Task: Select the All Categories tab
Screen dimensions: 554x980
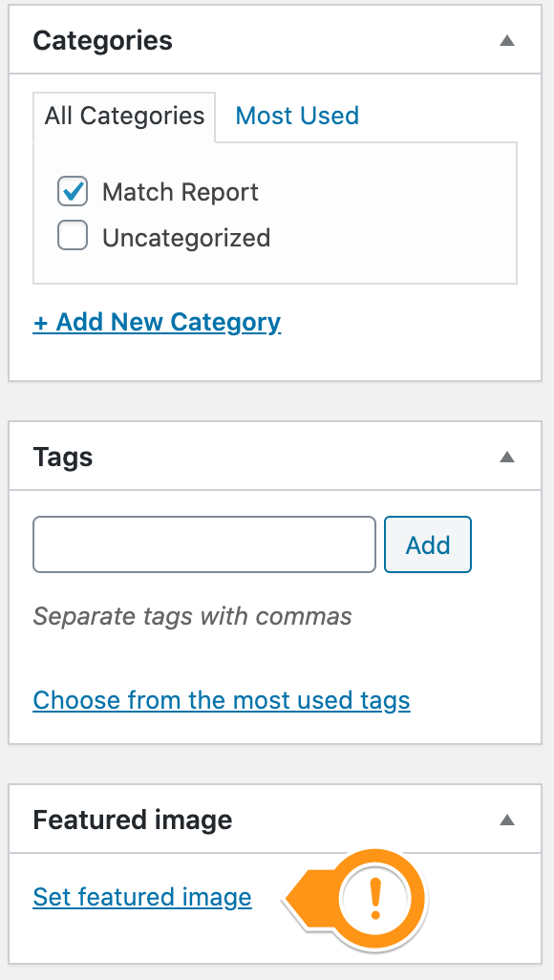Action: [124, 116]
